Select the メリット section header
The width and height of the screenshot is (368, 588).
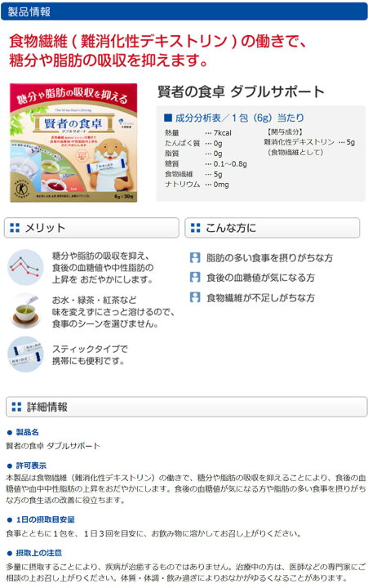coord(91,228)
